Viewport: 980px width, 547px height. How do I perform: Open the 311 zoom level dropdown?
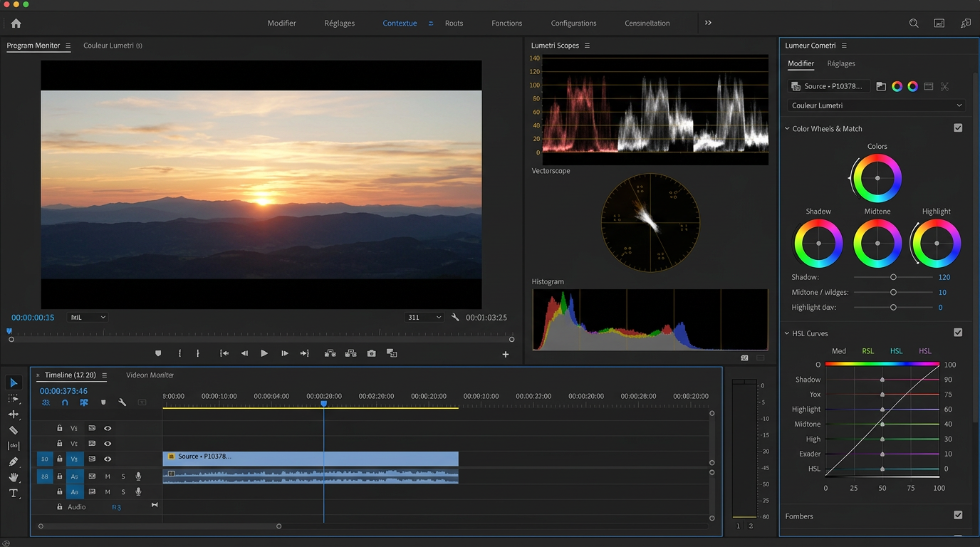pyautogui.click(x=424, y=318)
